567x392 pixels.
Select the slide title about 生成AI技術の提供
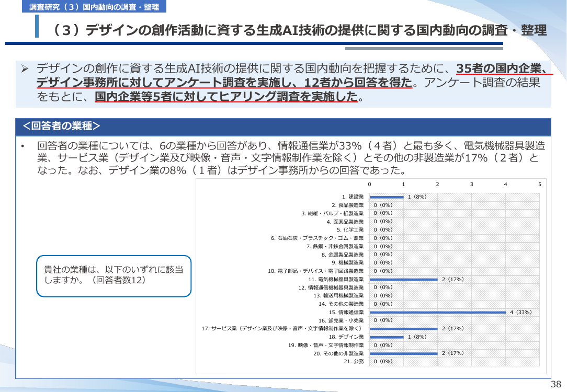(298, 30)
